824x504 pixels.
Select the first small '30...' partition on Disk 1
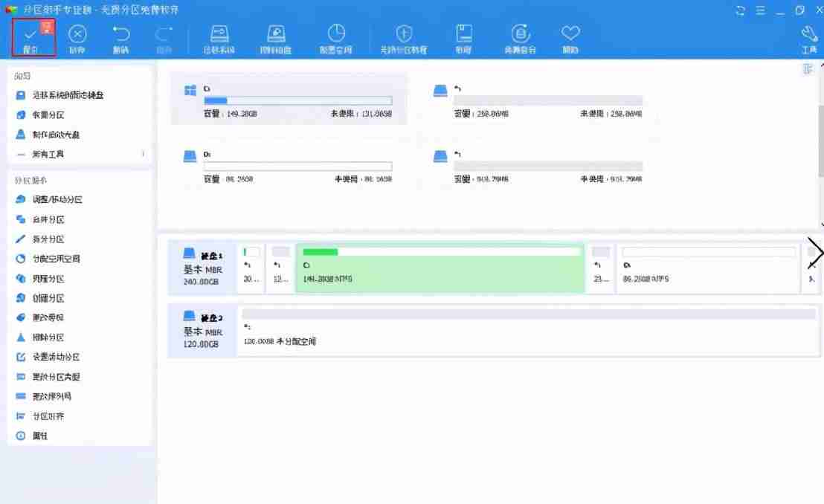click(251, 267)
